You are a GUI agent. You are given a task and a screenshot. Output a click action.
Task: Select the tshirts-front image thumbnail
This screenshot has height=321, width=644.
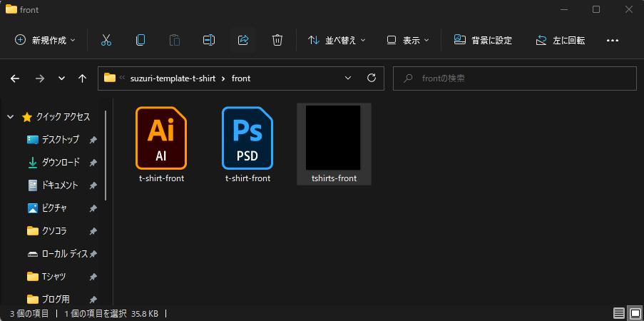(x=333, y=143)
